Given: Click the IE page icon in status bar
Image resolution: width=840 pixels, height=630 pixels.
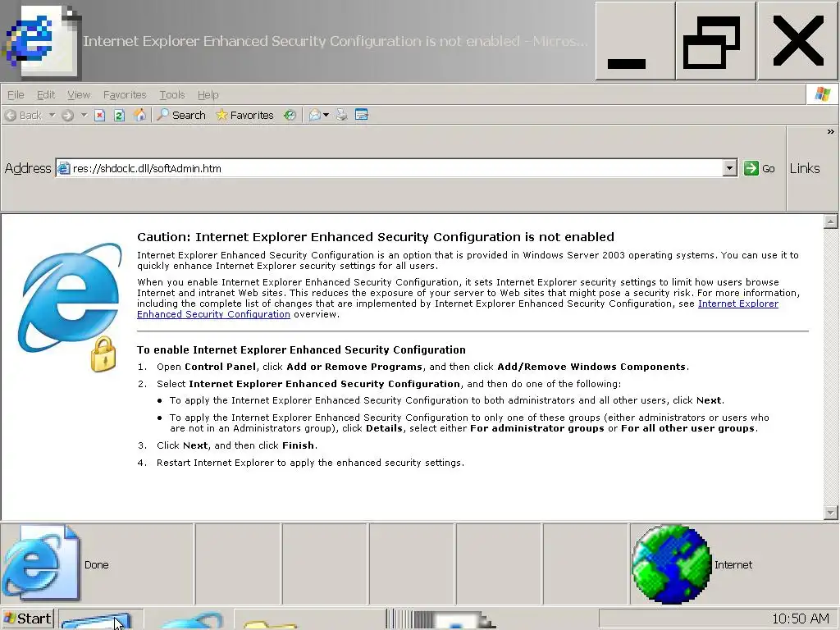Looking at the screenshot, I should (x=41, y=564).
